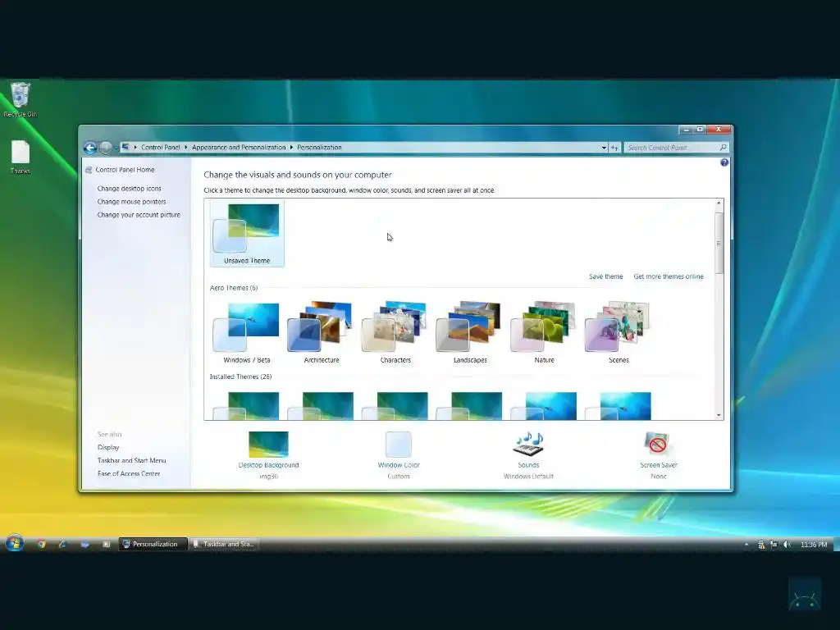This screenshot has width=840, height=630.
Task: Click the theme list scroll down arrow
Action: click(x=719, y=415)
